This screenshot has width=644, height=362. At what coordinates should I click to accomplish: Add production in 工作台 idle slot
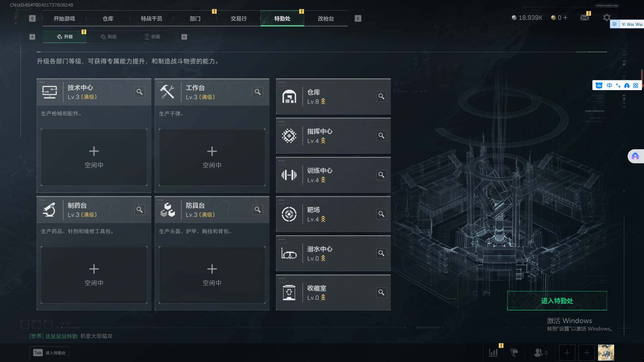(x=212, y=157)
